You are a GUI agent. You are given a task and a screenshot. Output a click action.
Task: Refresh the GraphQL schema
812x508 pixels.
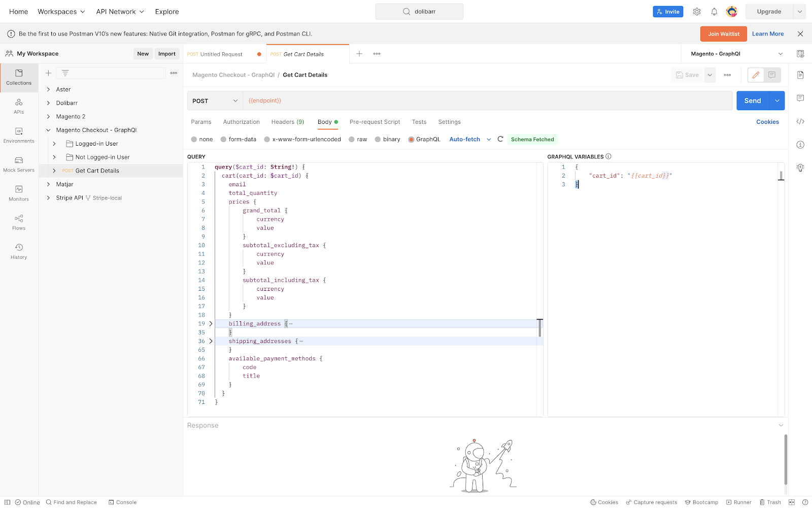pos(500,139)
